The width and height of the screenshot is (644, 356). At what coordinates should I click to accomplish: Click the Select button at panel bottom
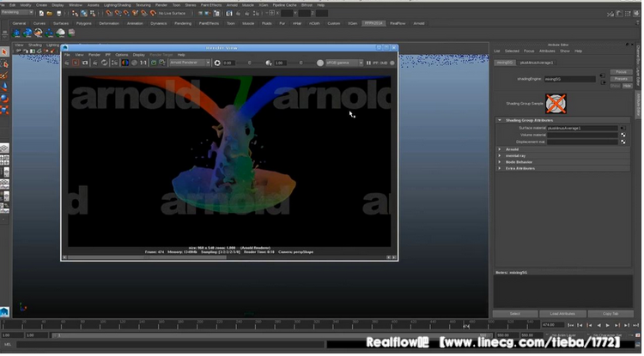coord(515,314)
